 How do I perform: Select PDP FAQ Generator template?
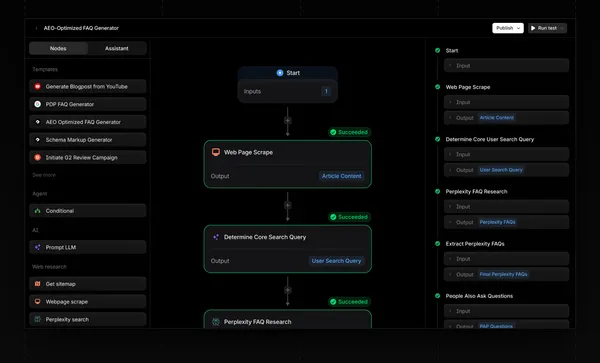(88, 104)
